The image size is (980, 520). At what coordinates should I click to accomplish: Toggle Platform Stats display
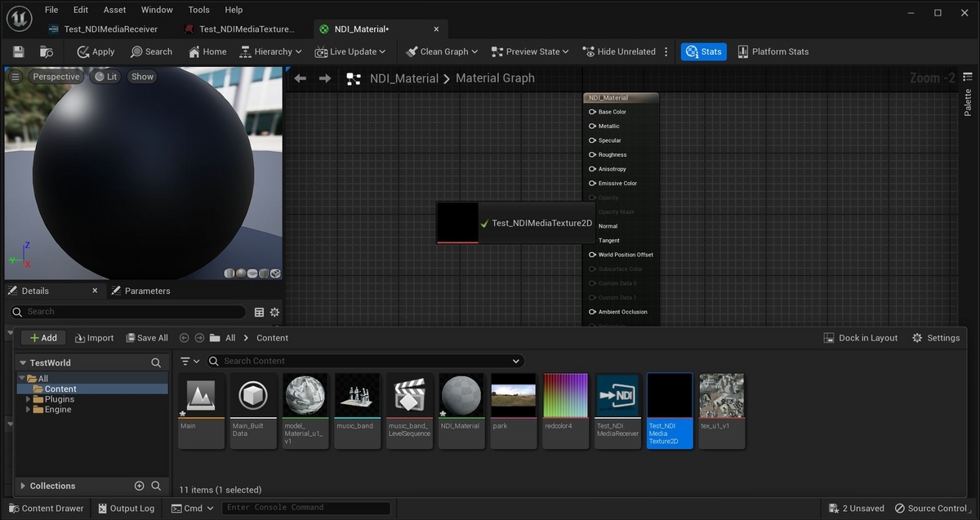point(773,51)
